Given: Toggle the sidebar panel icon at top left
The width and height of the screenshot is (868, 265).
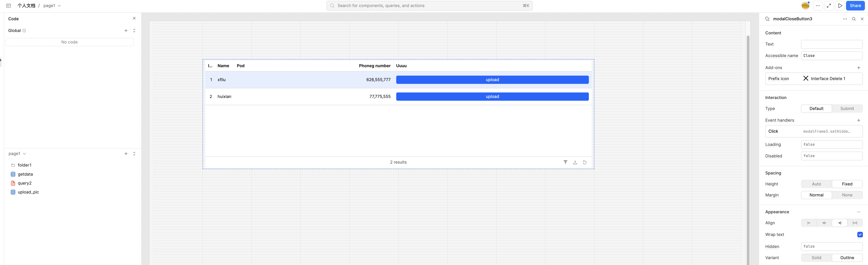Looking at the screenshot, I should pos(9,6).
